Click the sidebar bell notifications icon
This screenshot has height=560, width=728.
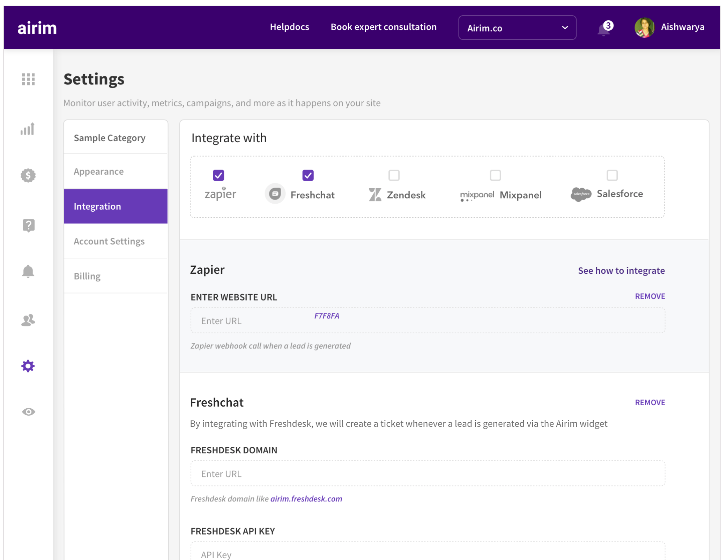pos(28,271)
